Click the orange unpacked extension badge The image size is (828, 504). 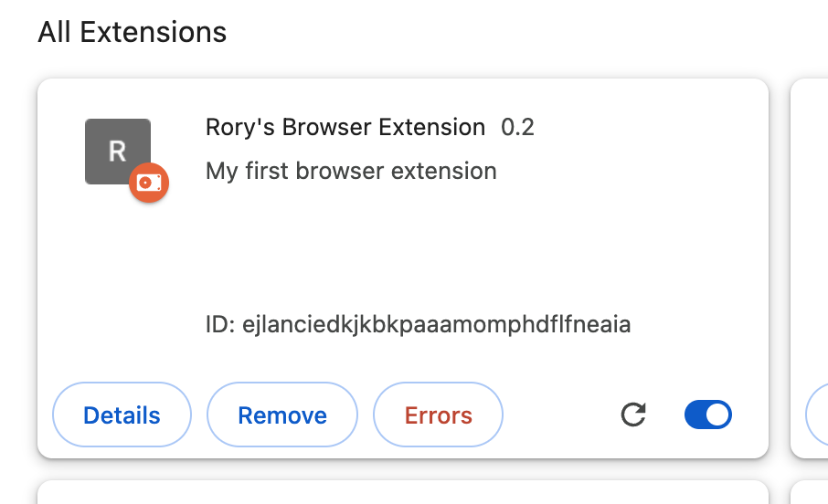tap(148, 183)
